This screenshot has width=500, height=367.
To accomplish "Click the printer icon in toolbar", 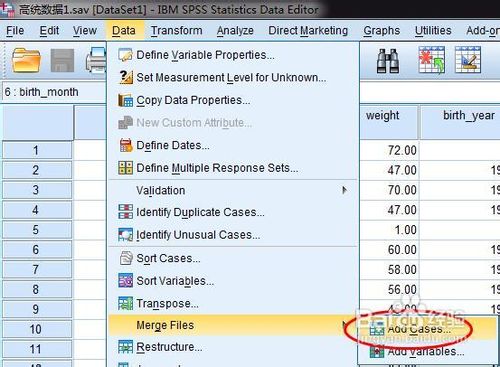I will pyautogui.click(x=96, y=60).
